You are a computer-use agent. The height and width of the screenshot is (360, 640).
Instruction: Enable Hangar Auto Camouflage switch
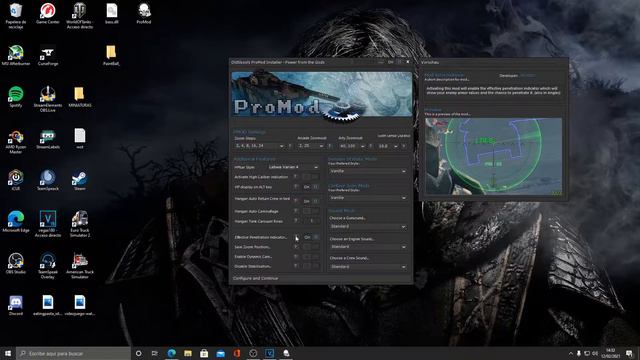click(311, 211)
